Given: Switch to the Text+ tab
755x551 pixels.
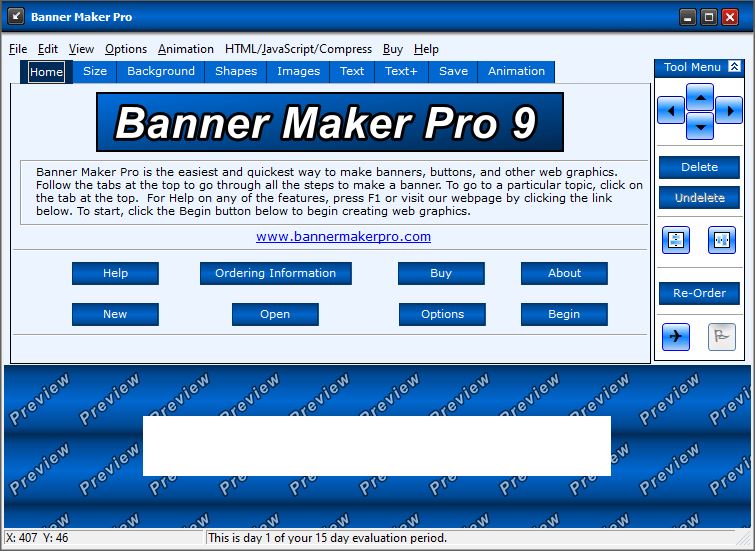Looking at the screenshot, I should (401, 71).
